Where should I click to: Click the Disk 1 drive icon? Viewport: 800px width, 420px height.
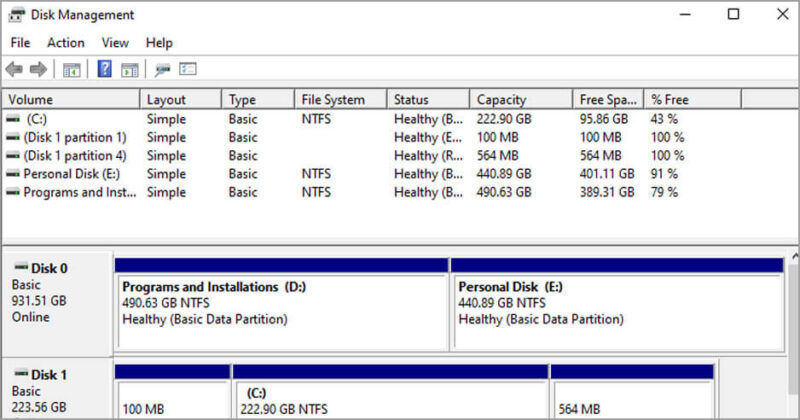click(21, 374)
